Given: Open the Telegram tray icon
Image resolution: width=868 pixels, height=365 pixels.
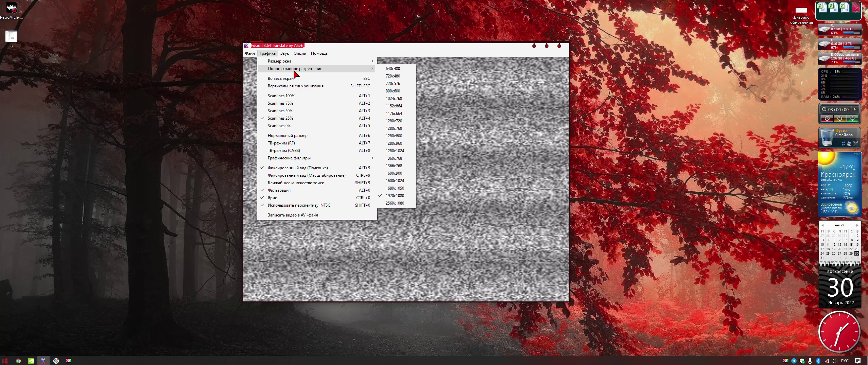Looking at the screenshot, I should pyautogui.click(x=794, y=361).
